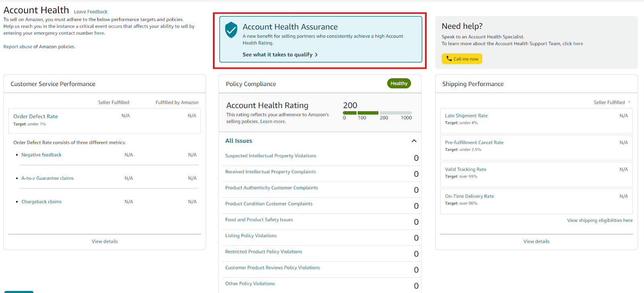
Task: Click the Target: under 2.5% text
Action: click(x=463, y=150)
